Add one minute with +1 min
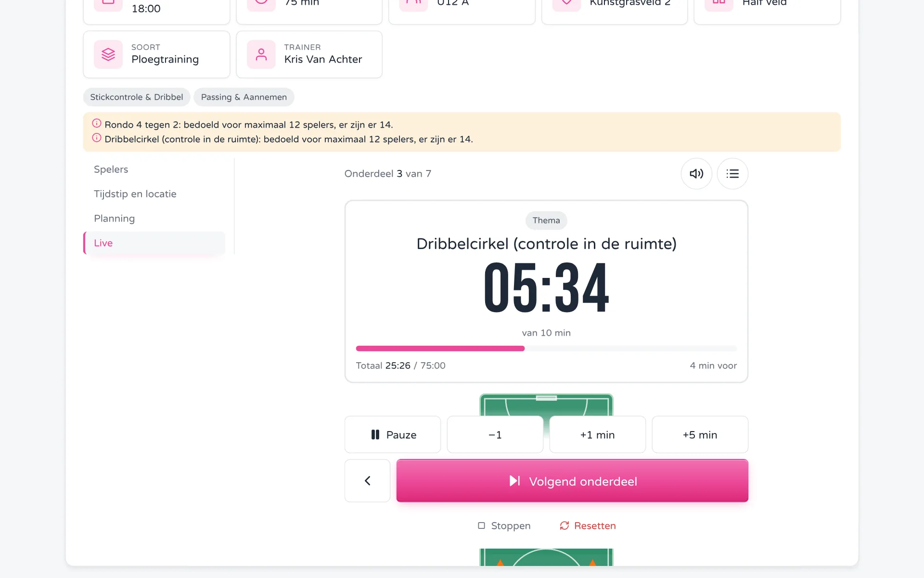The image size is (924, 578). 597,434
